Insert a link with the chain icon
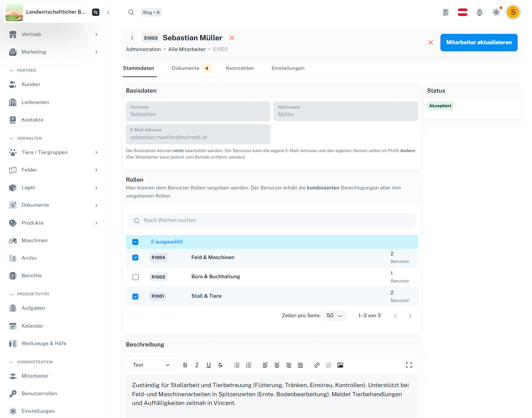Viewport: 532px width, 418px height. (317, 365)
